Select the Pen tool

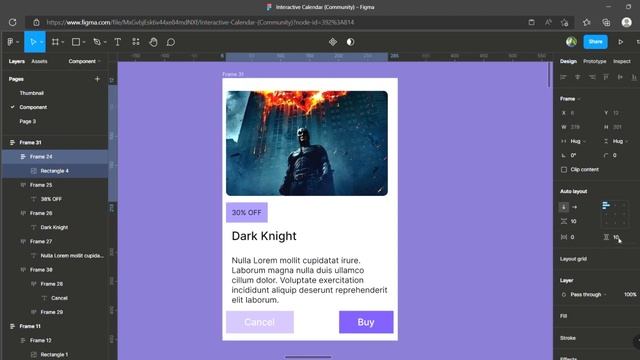pos(97,42)
